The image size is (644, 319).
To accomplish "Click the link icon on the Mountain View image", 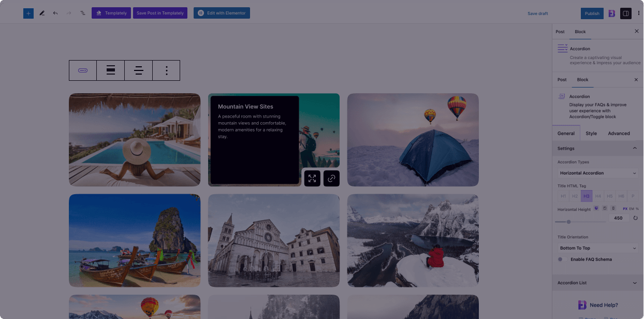I will (331, 178).
